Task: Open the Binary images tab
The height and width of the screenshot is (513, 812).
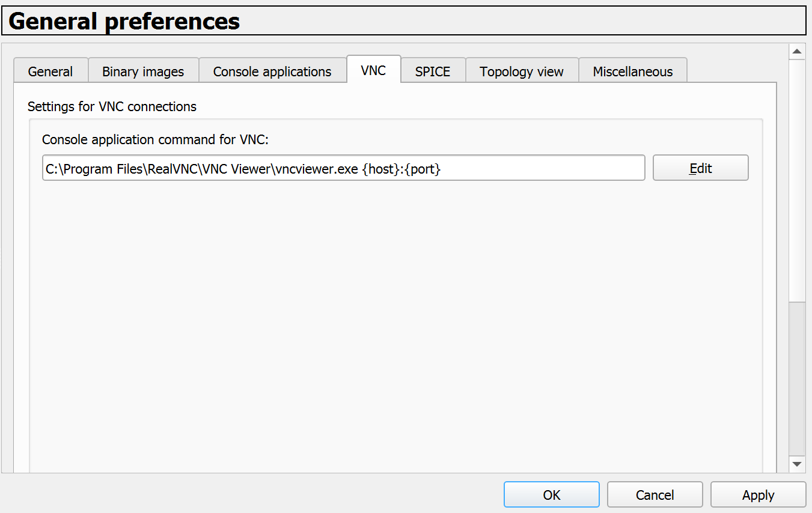Action: click(x=143, y=71)
